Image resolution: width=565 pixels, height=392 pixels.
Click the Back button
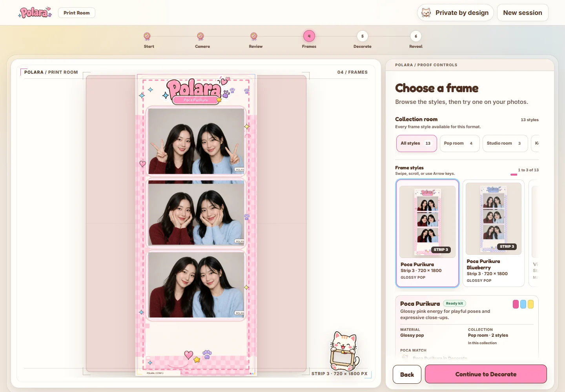point(407,374)
